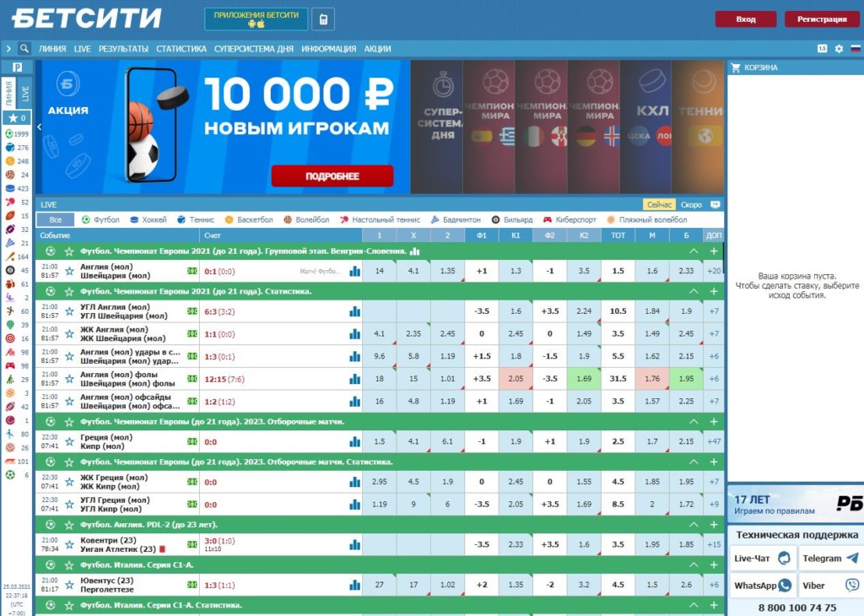Click live video icon for Ювентус (23) match
The image size is (864, 616).
coord(192,585)
